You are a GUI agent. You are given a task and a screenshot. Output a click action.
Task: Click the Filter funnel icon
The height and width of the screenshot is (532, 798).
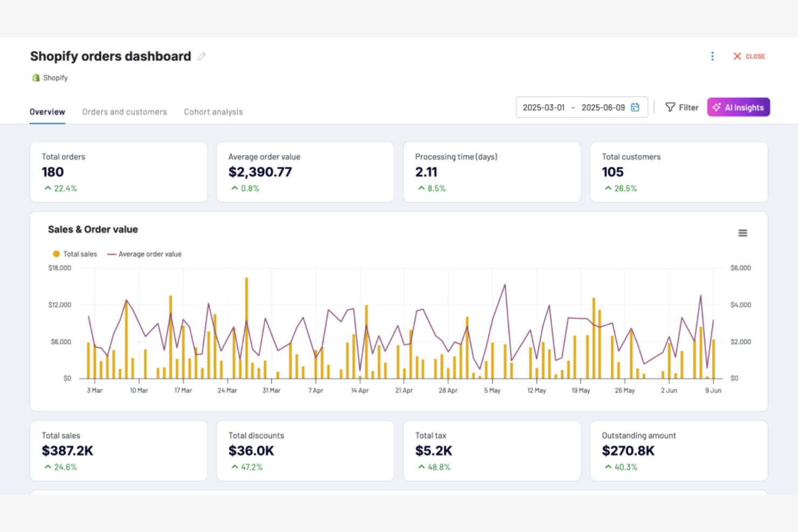[670, 107]
